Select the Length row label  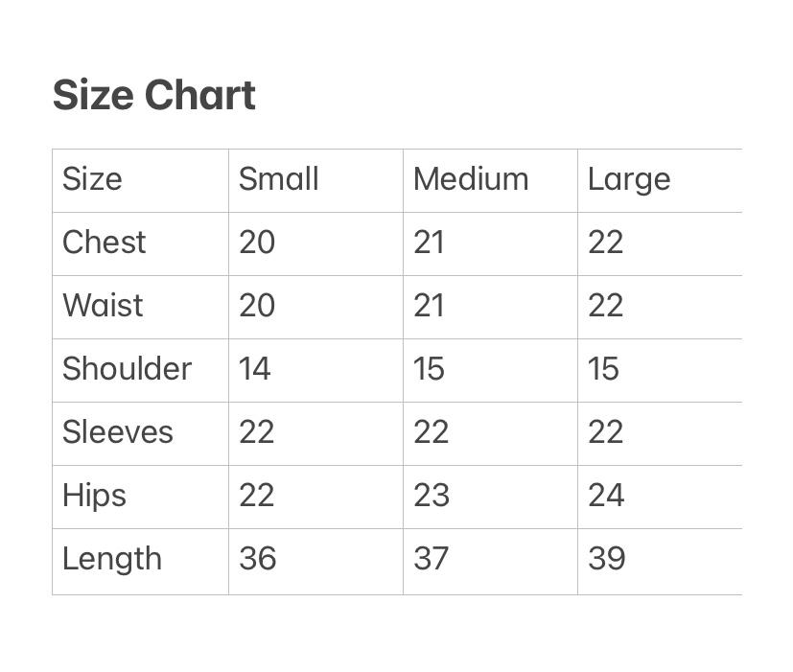point(111,559)
